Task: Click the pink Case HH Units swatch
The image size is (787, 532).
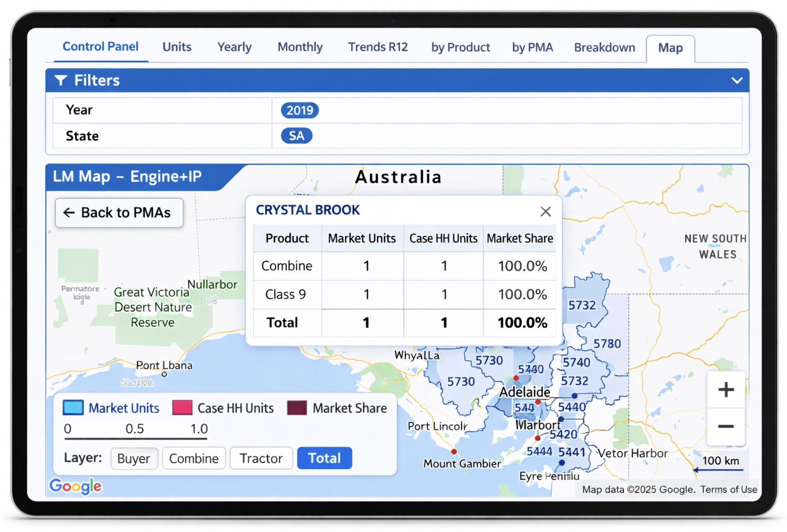Action: [x=182, y=408]
